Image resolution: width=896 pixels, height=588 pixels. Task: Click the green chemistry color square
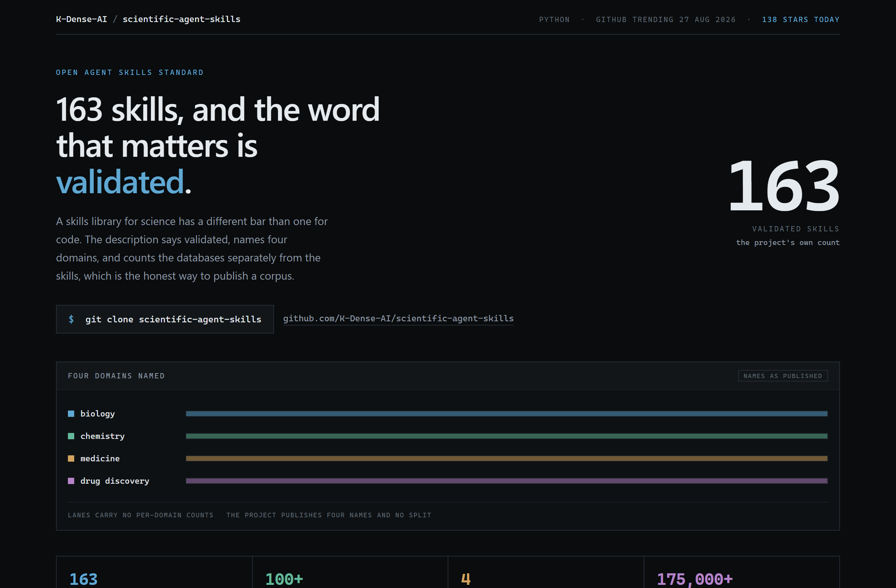[71, 436]
